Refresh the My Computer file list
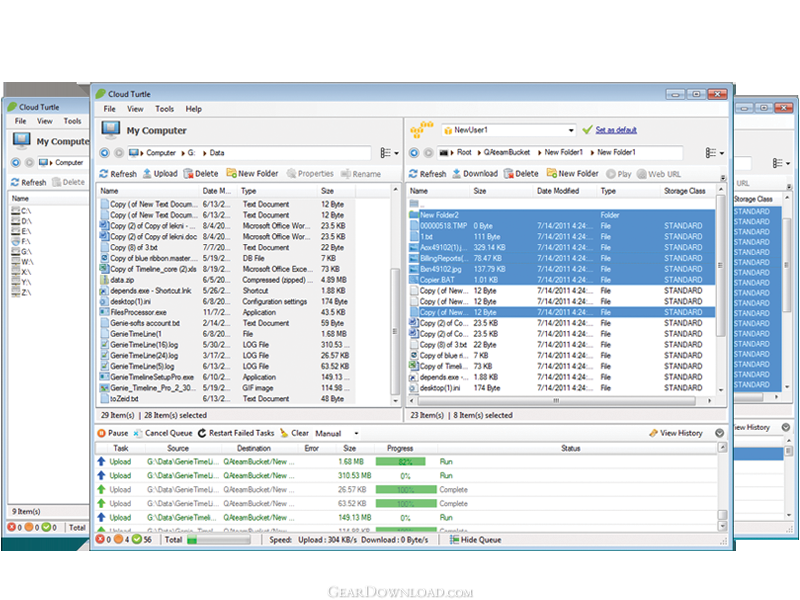The width and height of the screenshot is (800, 600). (x=118, y=173)
